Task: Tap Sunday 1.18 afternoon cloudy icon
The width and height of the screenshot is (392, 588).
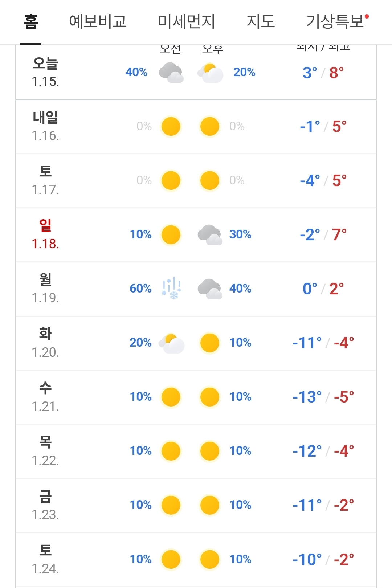Action: tap(210, 234)
